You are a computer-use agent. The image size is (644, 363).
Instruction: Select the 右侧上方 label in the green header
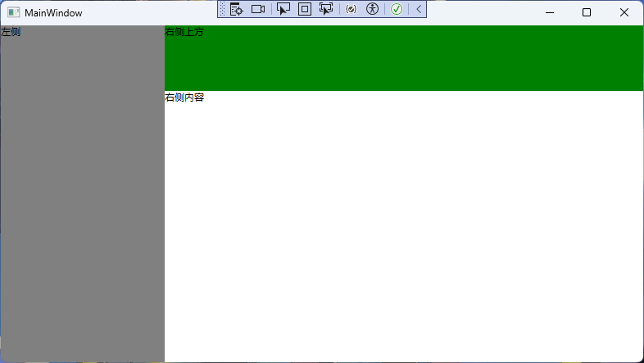coord(184,32)
